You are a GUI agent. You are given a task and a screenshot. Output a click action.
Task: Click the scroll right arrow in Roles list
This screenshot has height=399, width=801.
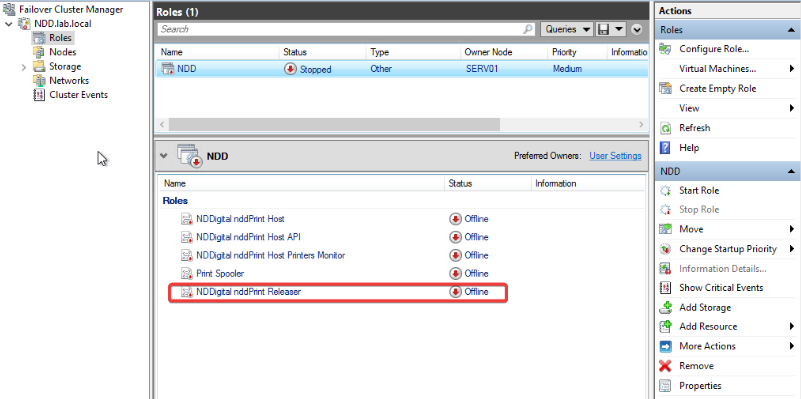(x=641, y=124)
